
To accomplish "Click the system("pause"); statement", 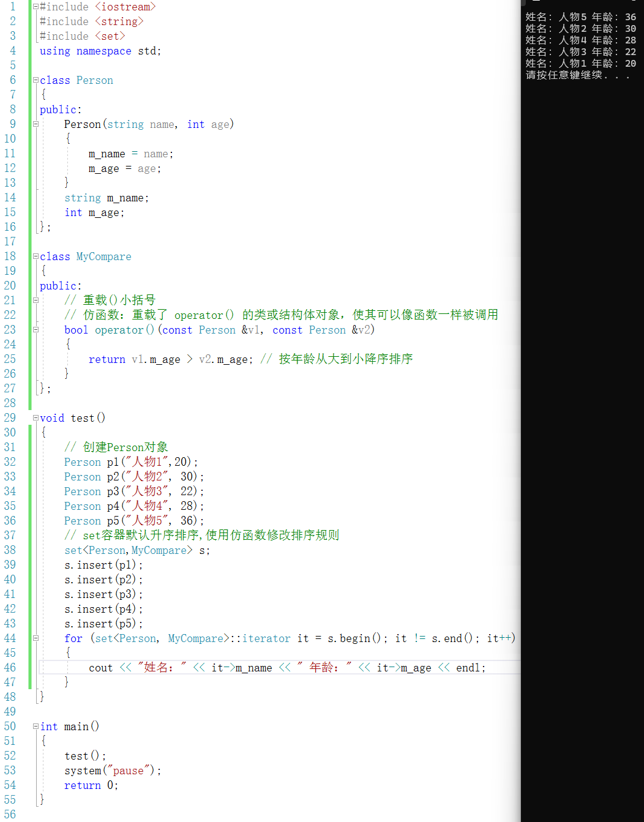I will coord(113,771).
